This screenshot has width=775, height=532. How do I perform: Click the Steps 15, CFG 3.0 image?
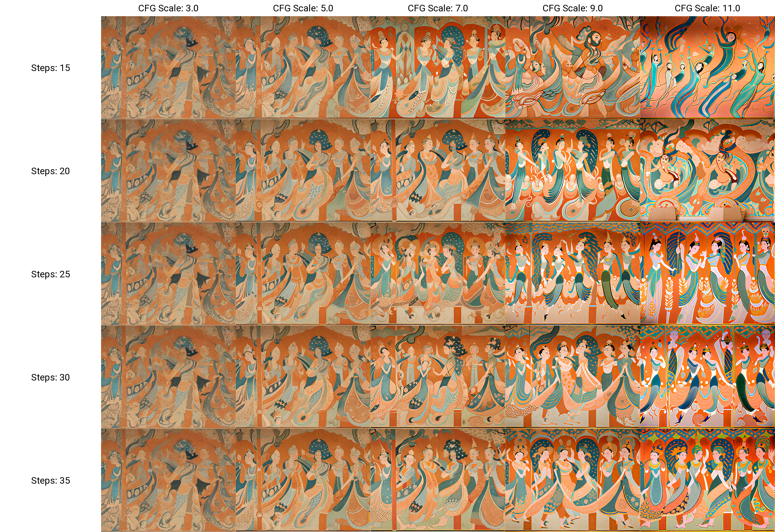tap(168, 68)
